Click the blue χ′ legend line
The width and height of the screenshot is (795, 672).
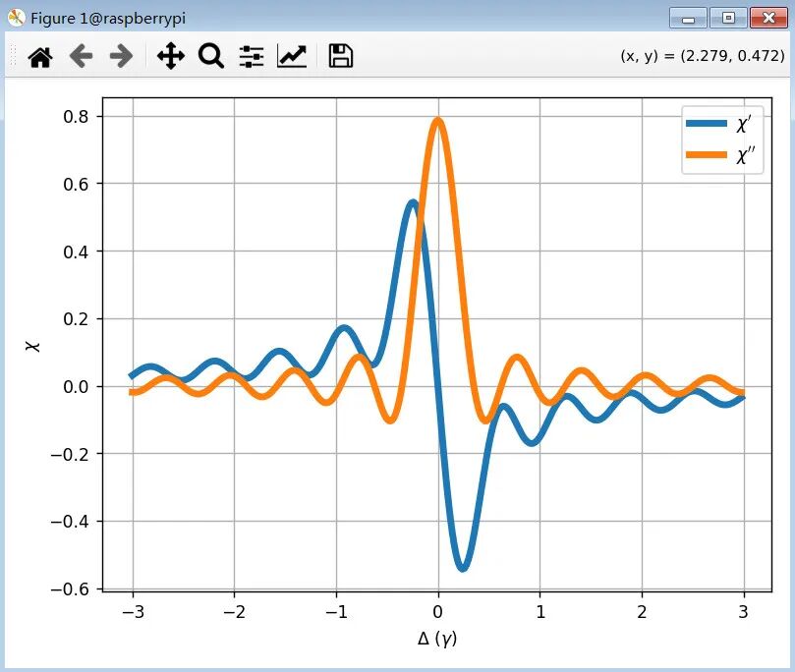tap(707, 123)
